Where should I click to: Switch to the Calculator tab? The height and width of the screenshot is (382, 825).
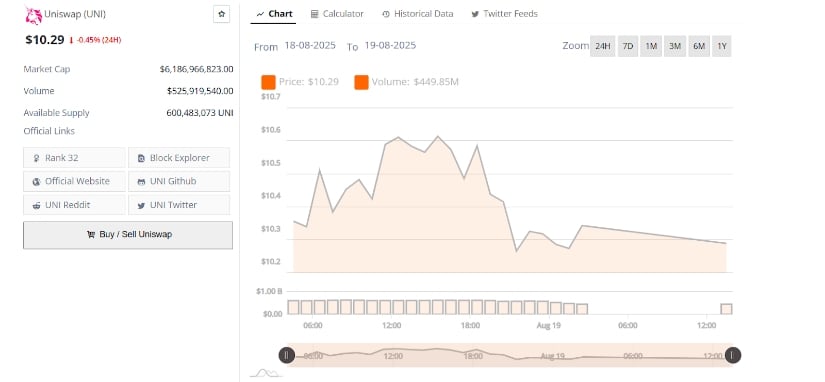click(x=337, y=14)
